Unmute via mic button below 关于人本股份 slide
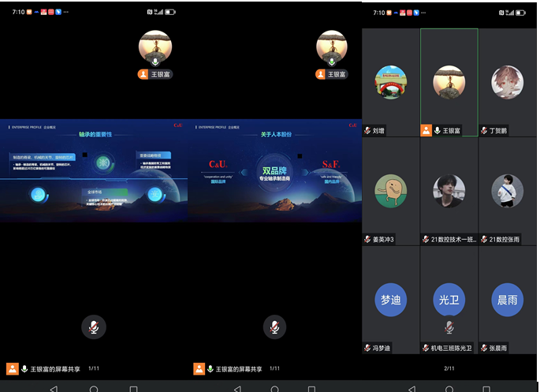 [x=274, y=327]
